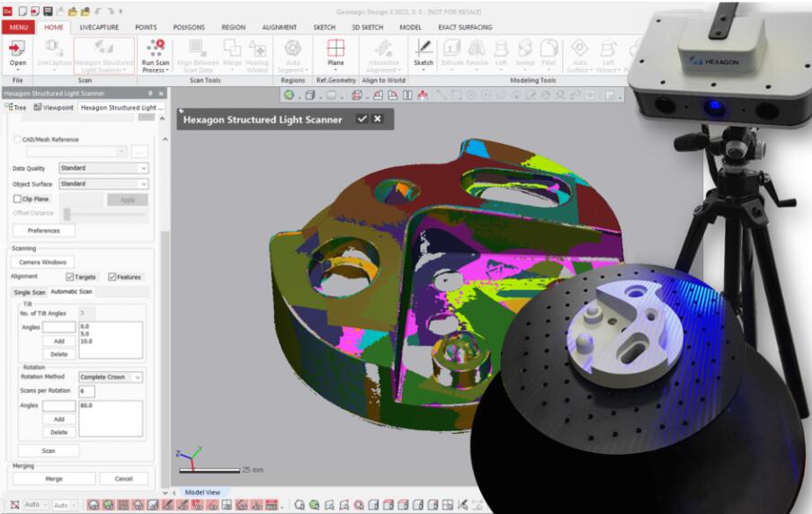This screenshot has height=514, width=812.
Task: Select the Plane reference geometry tool
Action: point(335,49)
